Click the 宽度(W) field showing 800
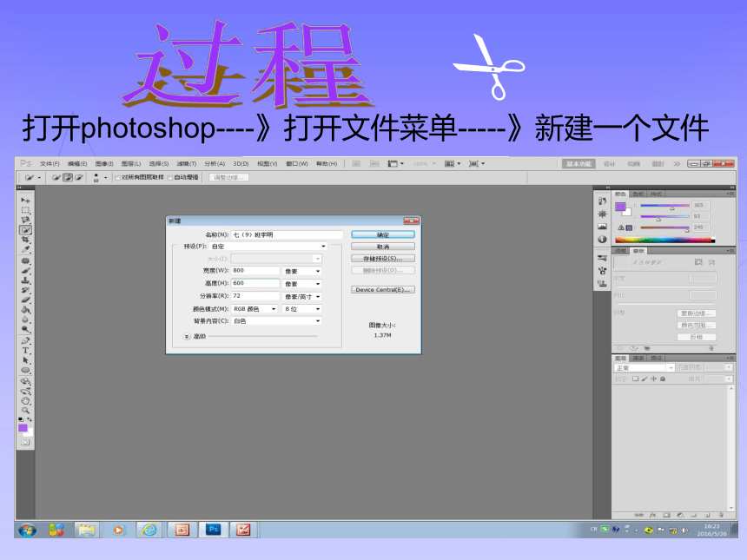 click(x=255, y=271)
